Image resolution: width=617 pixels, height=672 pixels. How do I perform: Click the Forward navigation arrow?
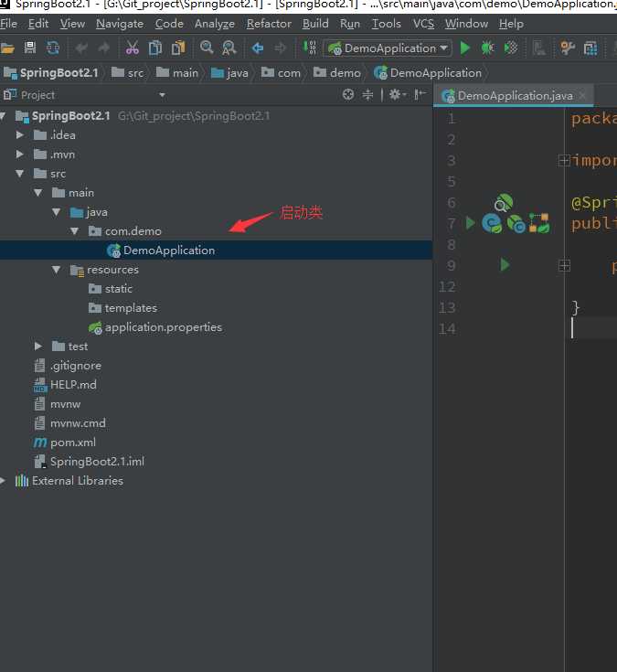coord(281,48)
